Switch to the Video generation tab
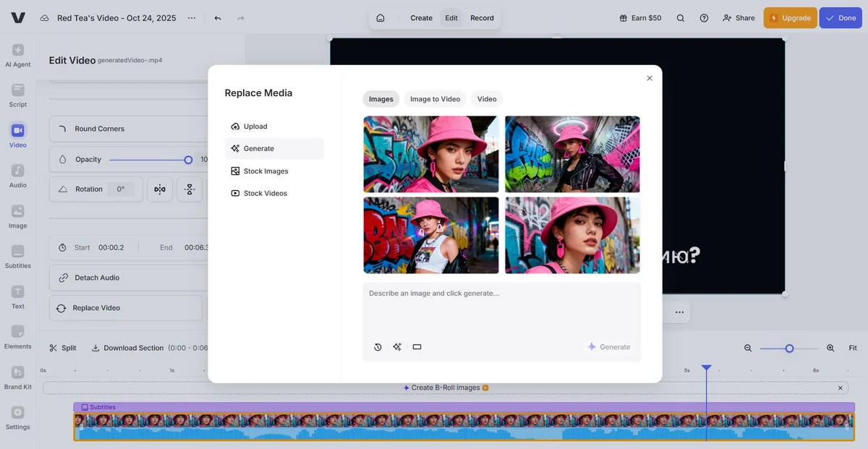The height and width of the screenshot is (449, 868). point(487,99)
